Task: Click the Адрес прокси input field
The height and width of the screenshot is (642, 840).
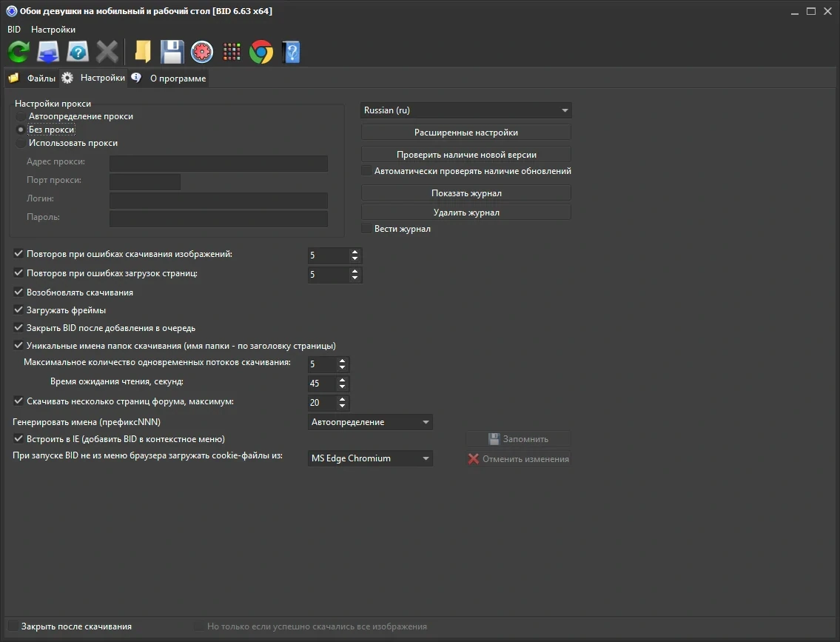Action: pyautogui.click(x=218, y=164)
